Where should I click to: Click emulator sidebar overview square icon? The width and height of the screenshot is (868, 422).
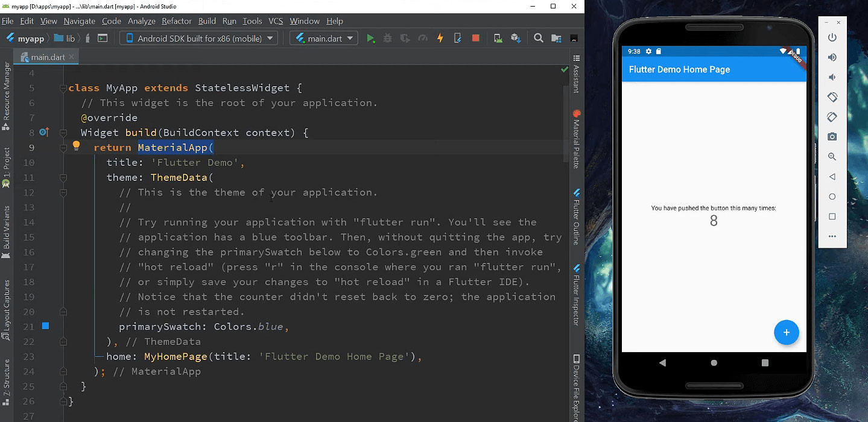click(832, 216)
